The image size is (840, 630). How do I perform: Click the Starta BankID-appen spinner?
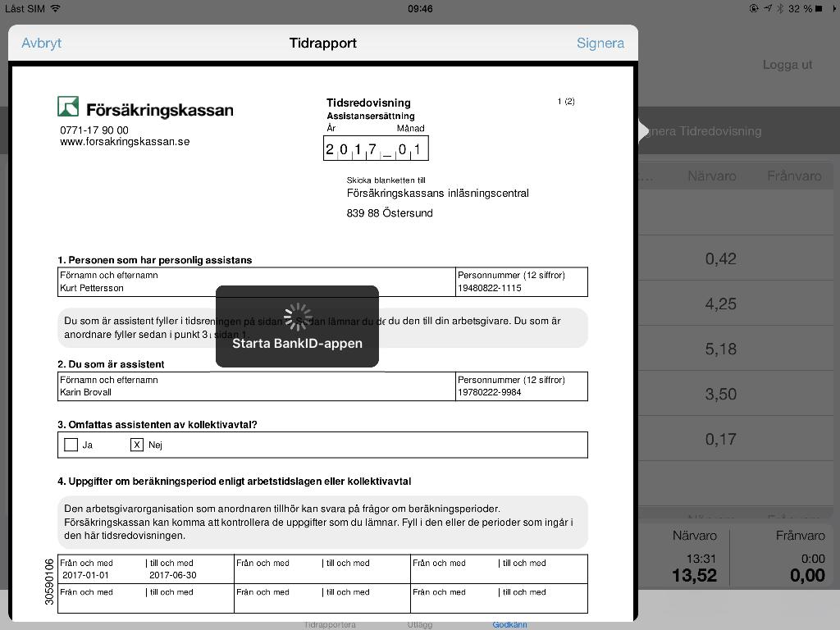pos(297,317)
